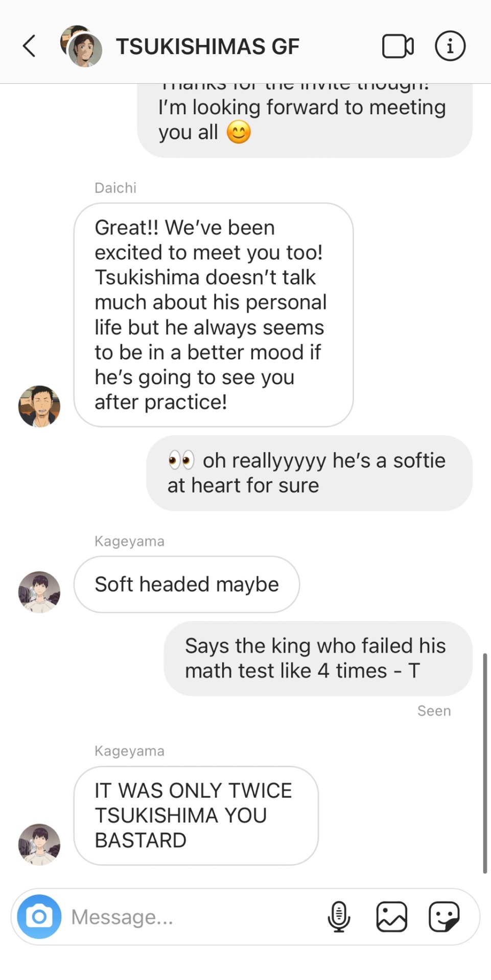The image size is (491, 980).
Task: Tap Kageyama's avatar beside Soft headed maybe
Action: [x=39, y=592]
